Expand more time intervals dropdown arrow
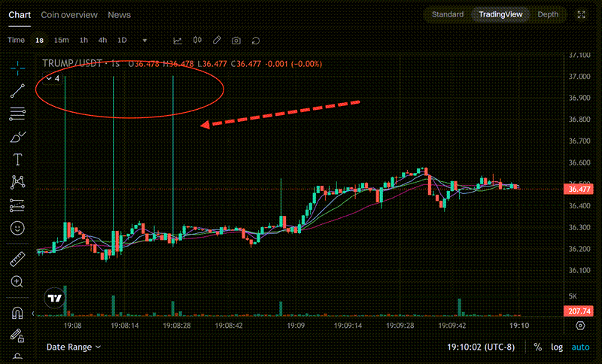 144,40
